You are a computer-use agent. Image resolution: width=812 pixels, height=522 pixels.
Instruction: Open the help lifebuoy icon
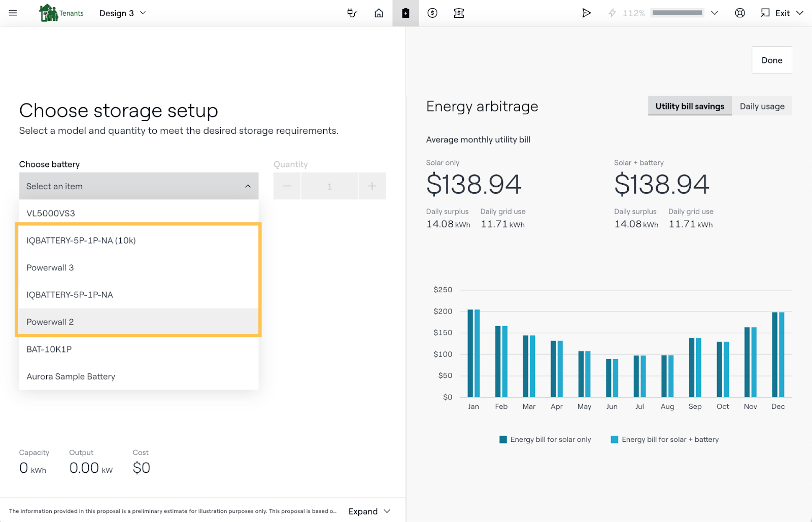[x=740, y=13]
